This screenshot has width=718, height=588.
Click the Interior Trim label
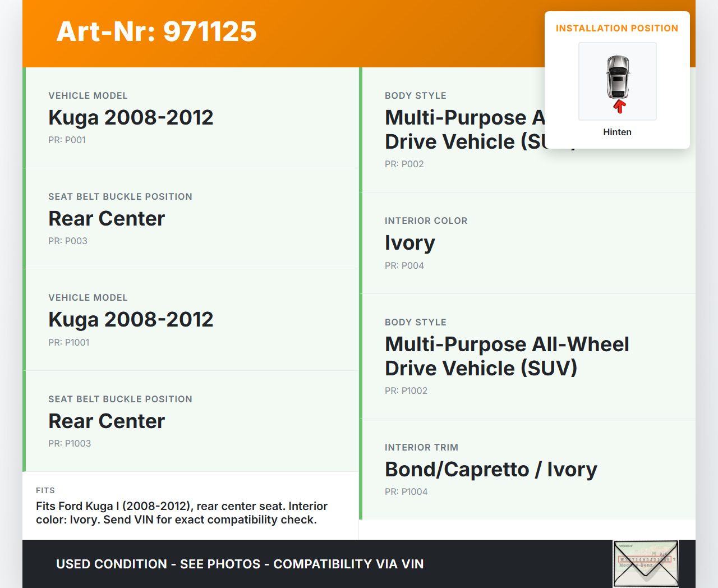(x=421, y=448)
